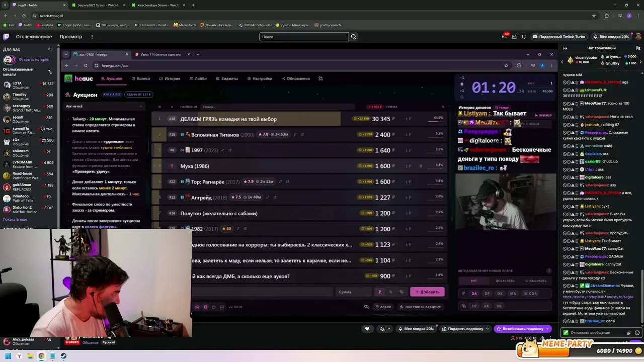Toggle the DA donation source
The height and width of the screenshot is (362, 644).
point(474,294)
